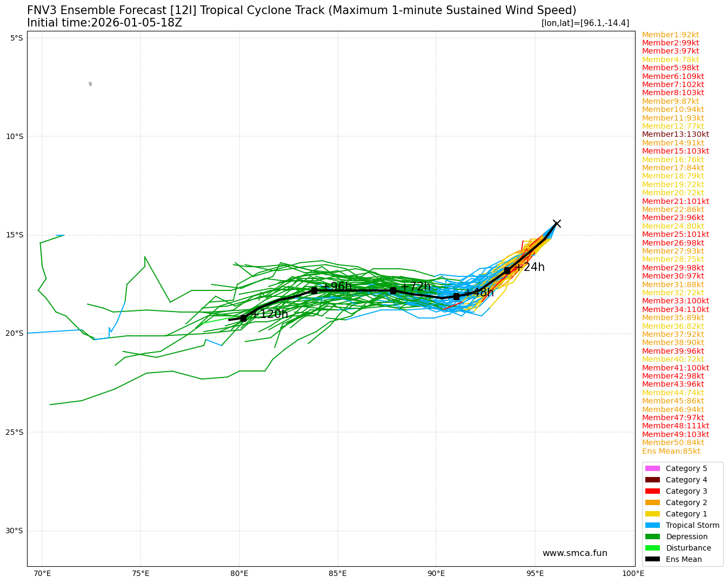Select the Disturbance bright green swatch
The image size is (728, 583).
(x=652, y=548)
